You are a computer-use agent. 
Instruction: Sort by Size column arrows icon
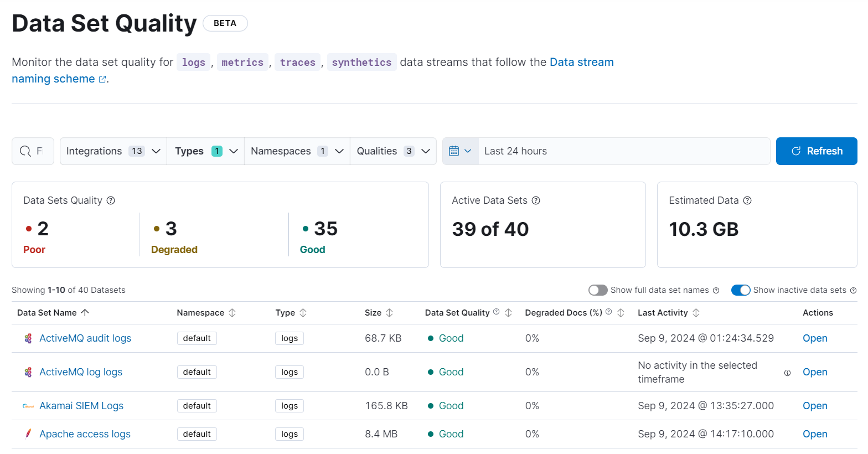point(390,313)
